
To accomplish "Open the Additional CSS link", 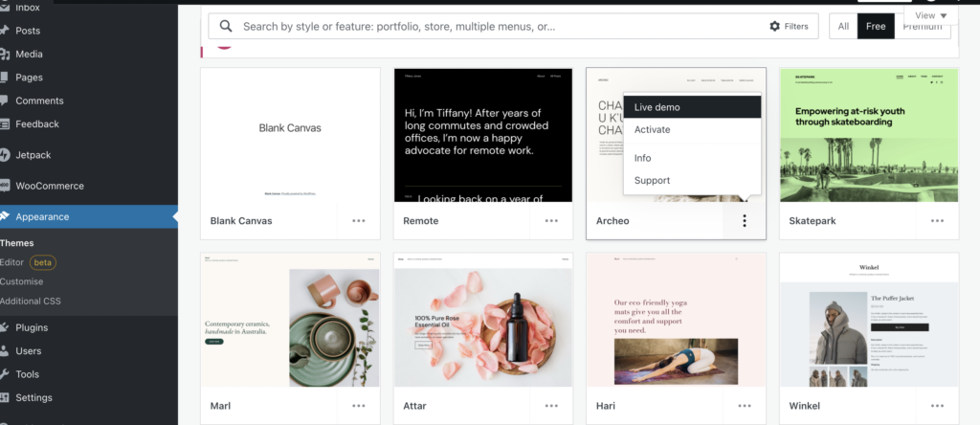I will click(x=31, y=301).
